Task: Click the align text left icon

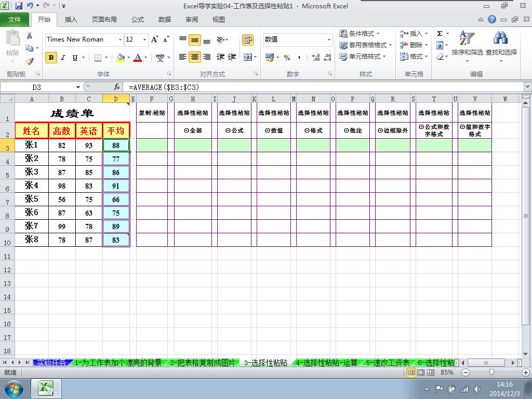Action: coord(183,57)
